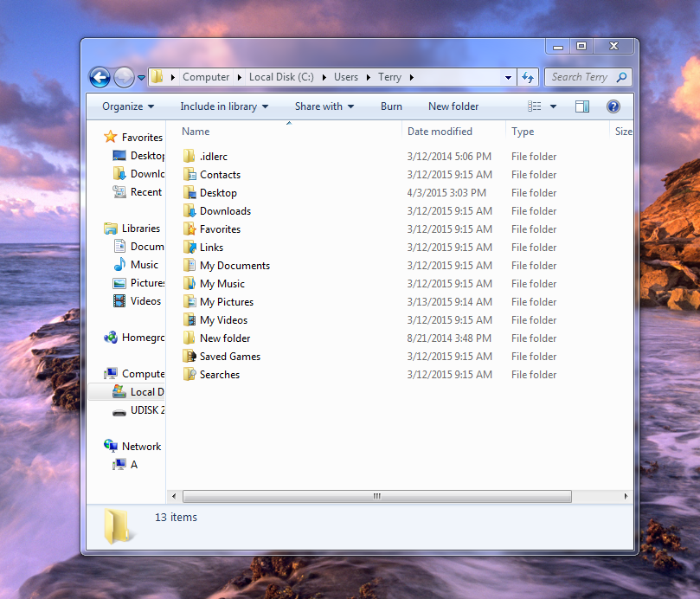Click the Help question mark icon
700x599 pixels.
click(x=613, y=106)
